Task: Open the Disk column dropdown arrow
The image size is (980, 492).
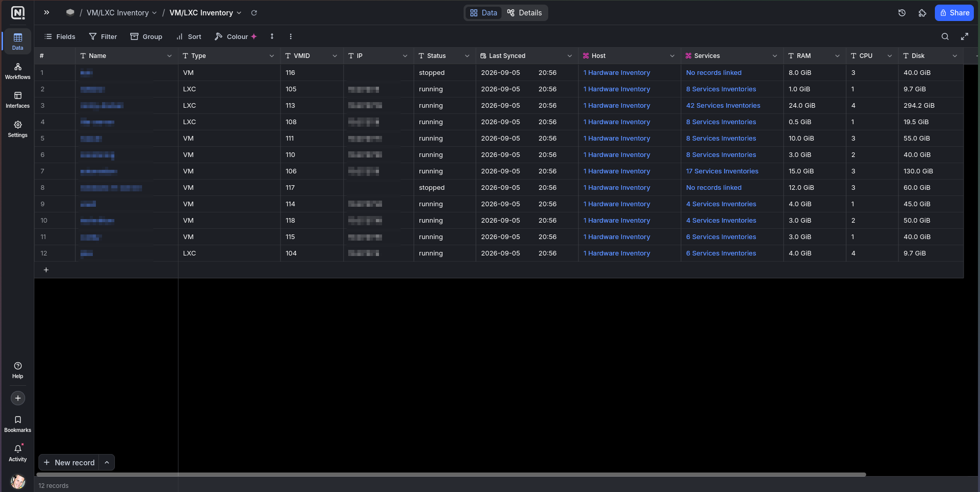Action: pyautogui.click(x=955, y=56)
